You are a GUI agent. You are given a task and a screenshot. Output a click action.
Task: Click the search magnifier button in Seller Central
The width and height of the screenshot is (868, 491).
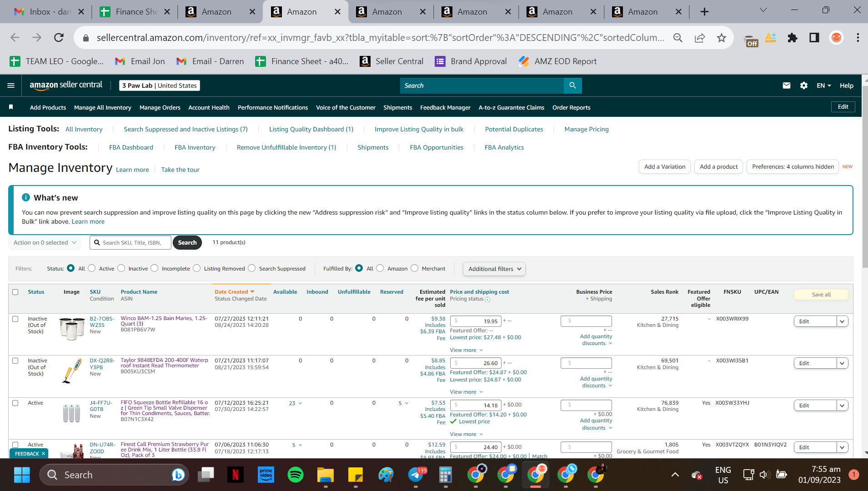tap(572, 85)
